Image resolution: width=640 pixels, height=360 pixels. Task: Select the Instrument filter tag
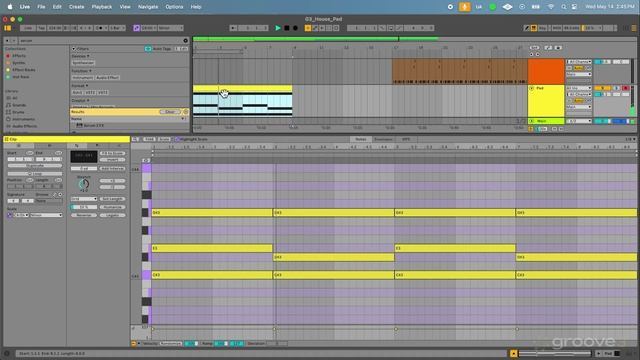click(83, 78)
